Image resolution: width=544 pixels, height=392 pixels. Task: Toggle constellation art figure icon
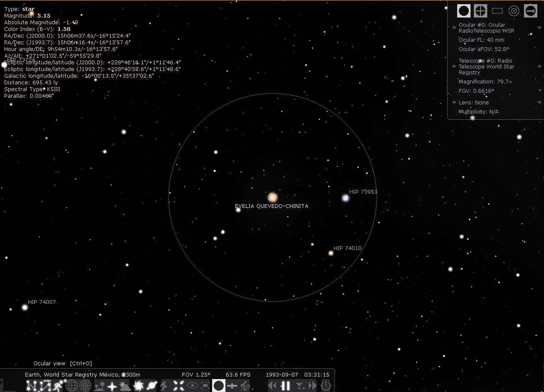(58, 386)
